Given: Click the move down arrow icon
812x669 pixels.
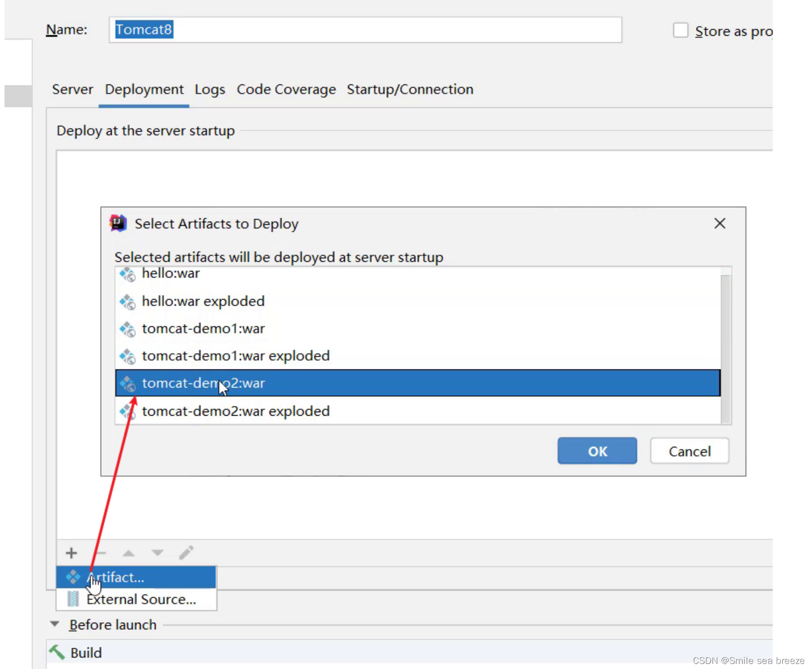Looking at the screenshot, I should (x=157, y=553).
